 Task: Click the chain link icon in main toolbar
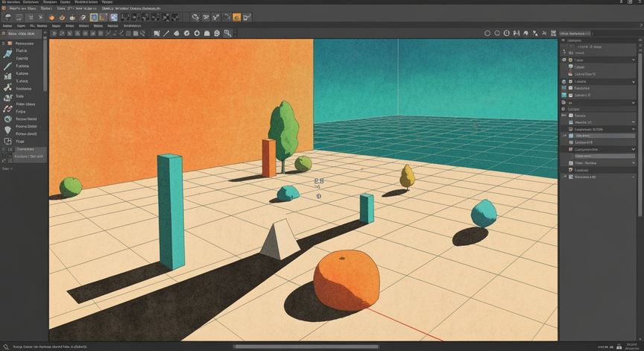[195, 17]
